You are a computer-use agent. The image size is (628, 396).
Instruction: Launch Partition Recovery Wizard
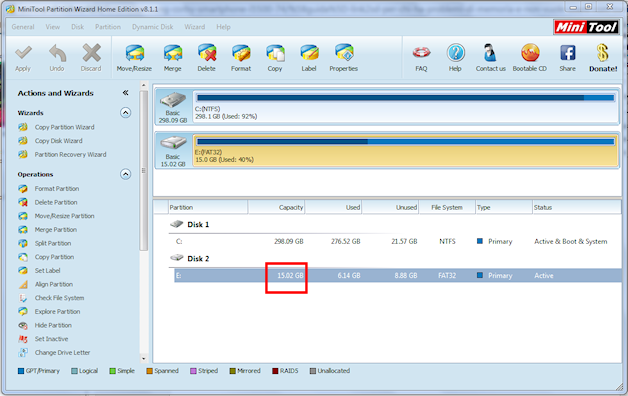70,154
